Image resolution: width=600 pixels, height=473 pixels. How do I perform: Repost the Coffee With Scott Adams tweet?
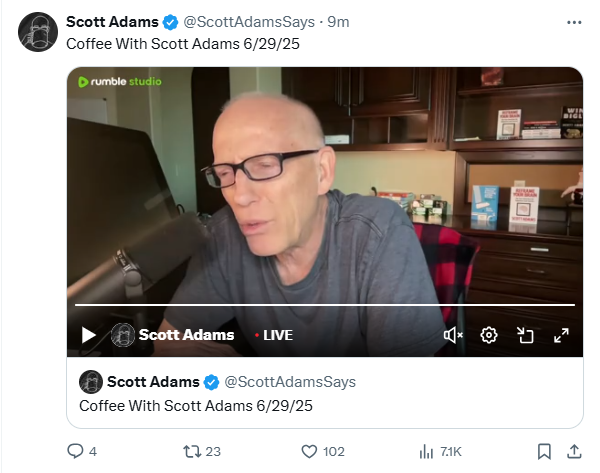pyautogui.click(x=192, y=452)
